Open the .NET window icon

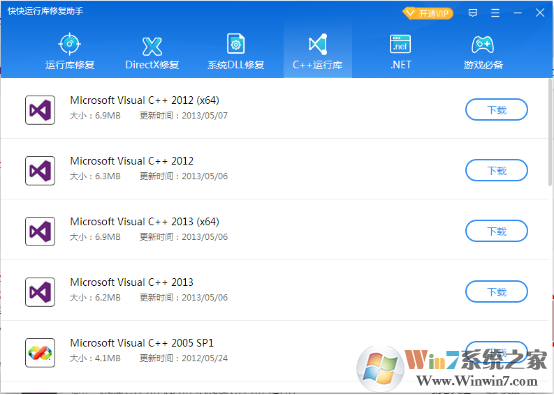click(x=400, y=44)
